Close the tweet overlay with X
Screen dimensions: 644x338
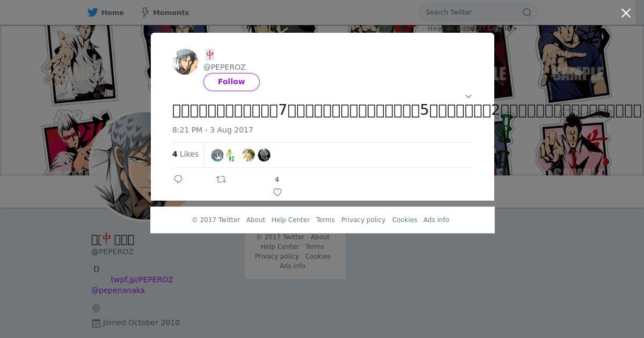tap(626, 13)
